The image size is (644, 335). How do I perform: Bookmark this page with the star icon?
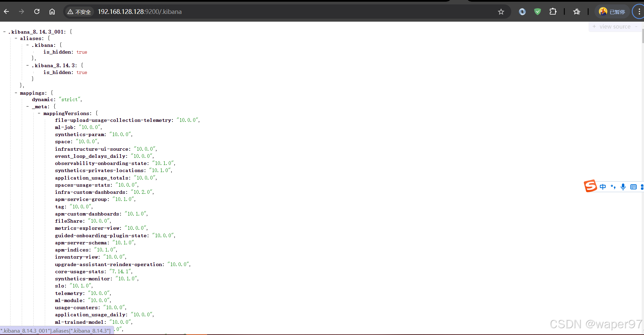pos(501,12)
